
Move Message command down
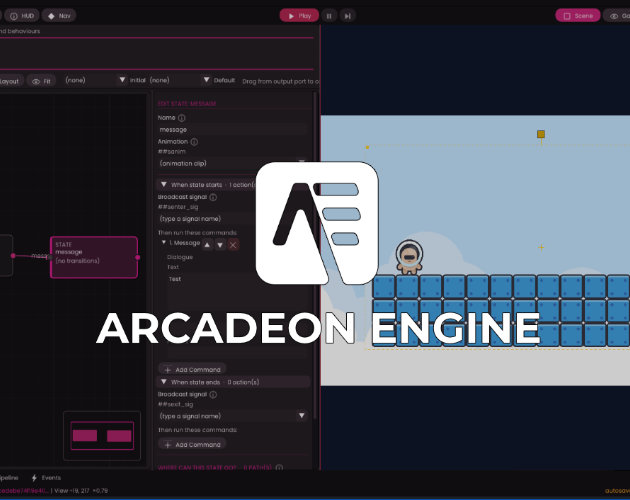[220, 244]
